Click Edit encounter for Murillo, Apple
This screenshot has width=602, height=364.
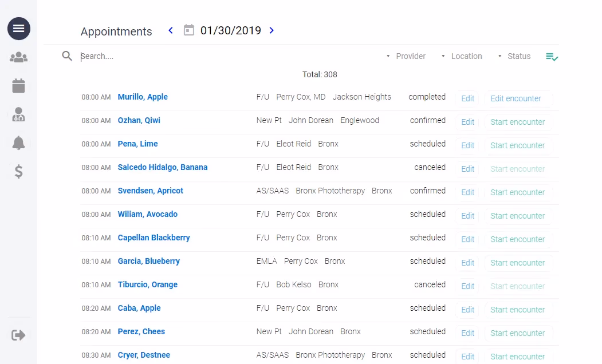[x=518, y=98]
